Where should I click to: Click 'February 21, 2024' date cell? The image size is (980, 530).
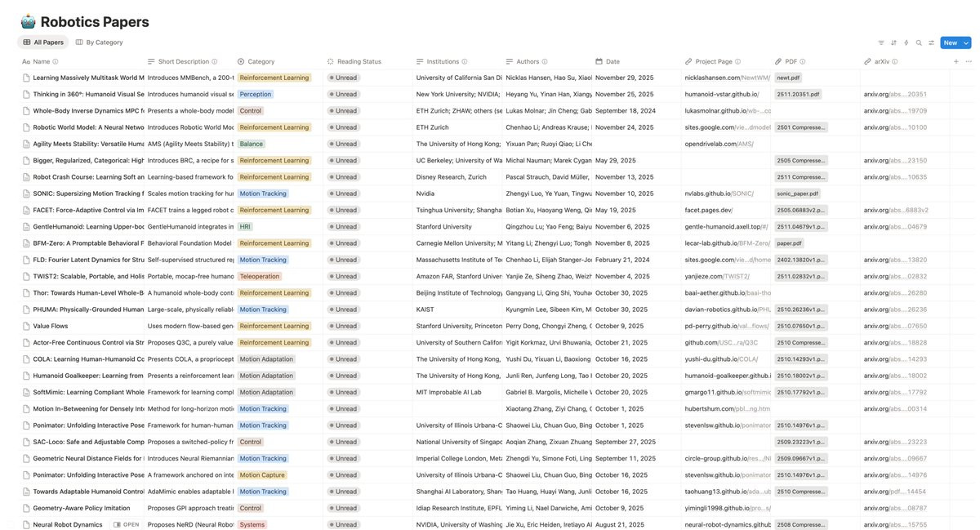click(622, 260)
